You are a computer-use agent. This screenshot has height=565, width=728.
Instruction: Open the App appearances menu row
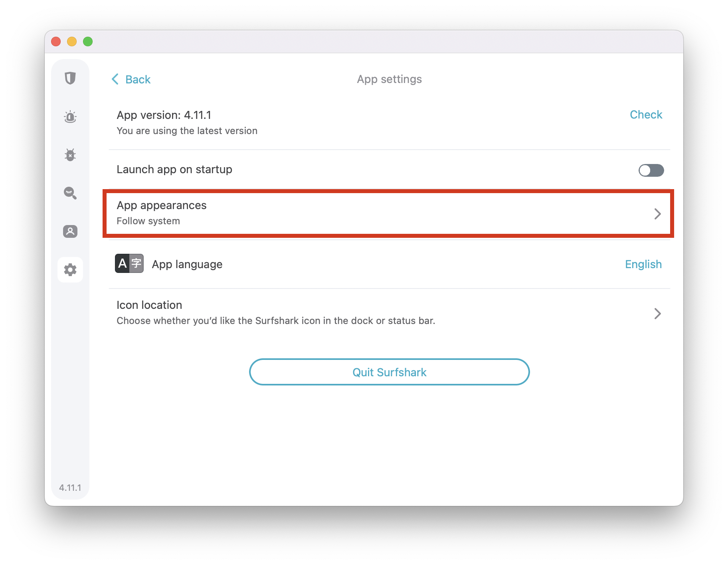click(359, 213)
